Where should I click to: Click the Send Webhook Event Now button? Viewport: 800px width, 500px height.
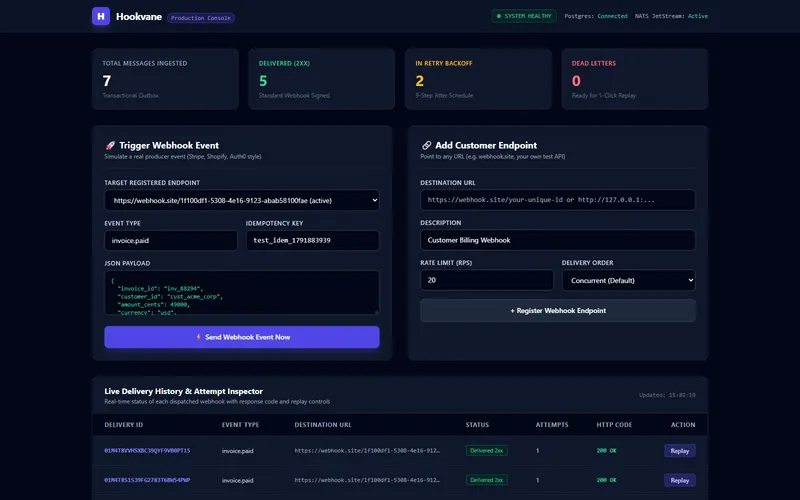(242, 337)
